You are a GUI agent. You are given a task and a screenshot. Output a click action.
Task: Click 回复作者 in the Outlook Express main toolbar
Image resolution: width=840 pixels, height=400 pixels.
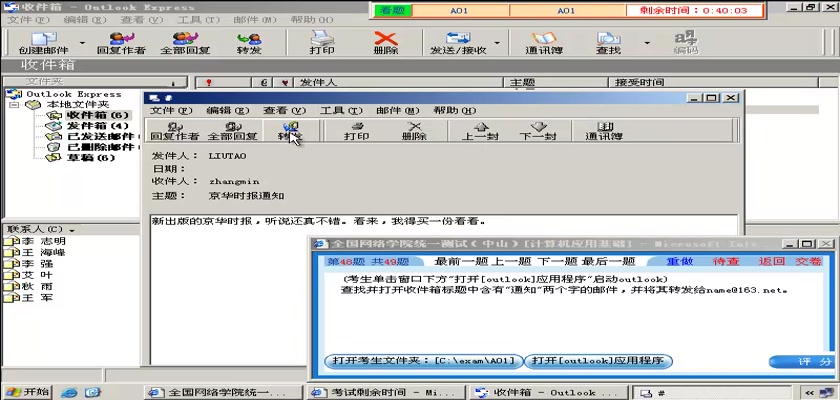pyautogui.click(x=121, y=43)
